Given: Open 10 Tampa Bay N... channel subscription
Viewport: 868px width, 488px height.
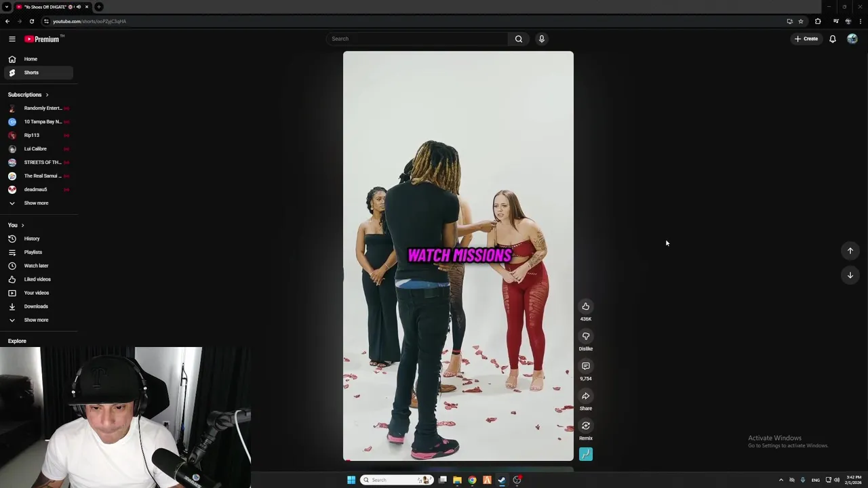Looking at the screenshot, I should point(39,122).
